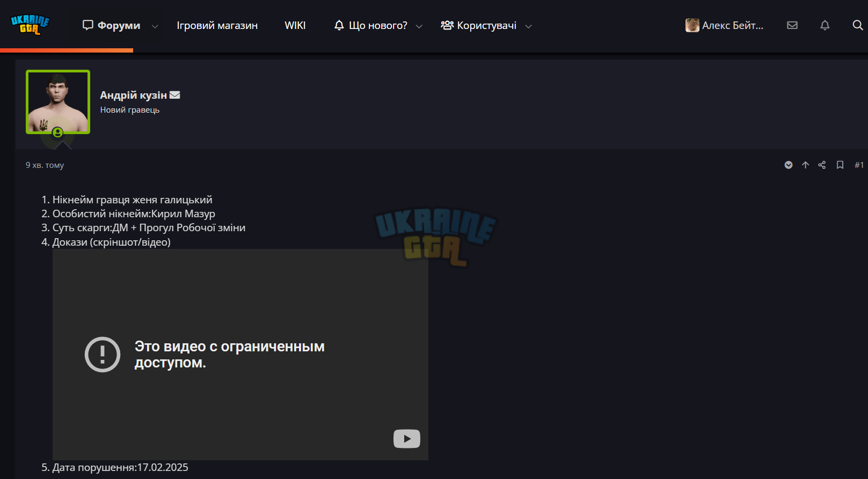Click text 'Дата порушення:17.02.2025'
The height and width of the screenshot is (479, 868).
[x=120, y=467]
